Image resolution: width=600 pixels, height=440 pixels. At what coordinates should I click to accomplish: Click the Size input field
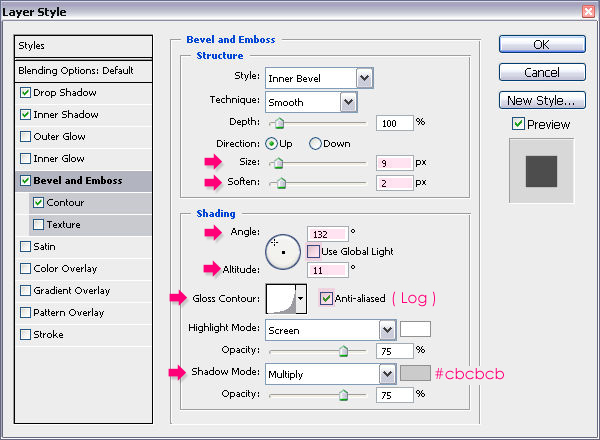click(x=395, y=162)
